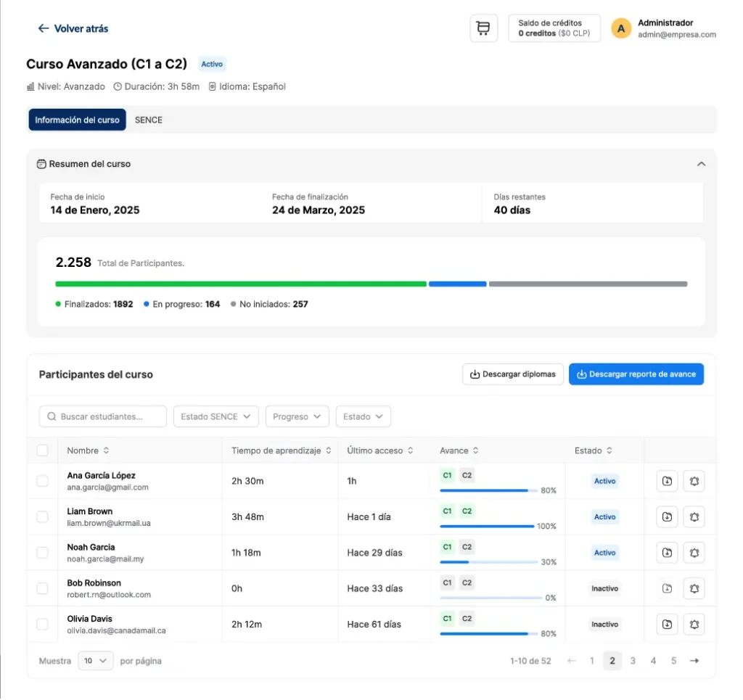
Task: Click the Descargar reporte de avance button
Action: click(x=636, y=374)
